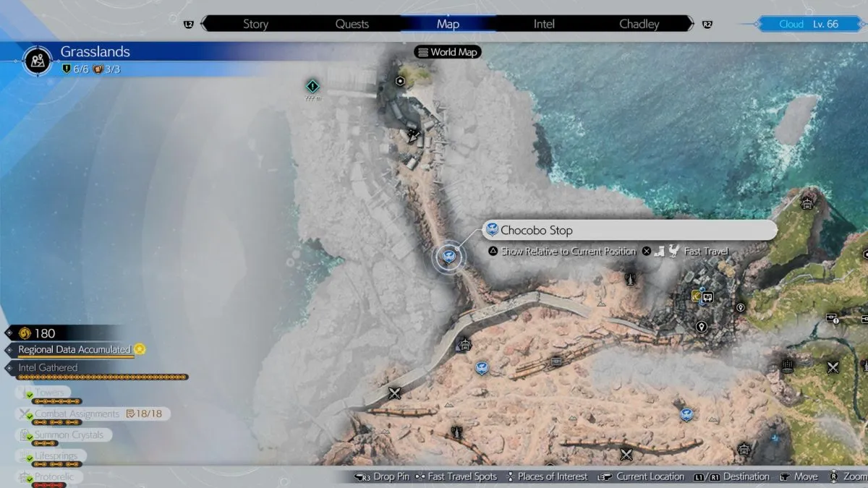Select crossed swords marker at wall's west end
The width and height of the screenshot is (868, 488).
(395, 393)
